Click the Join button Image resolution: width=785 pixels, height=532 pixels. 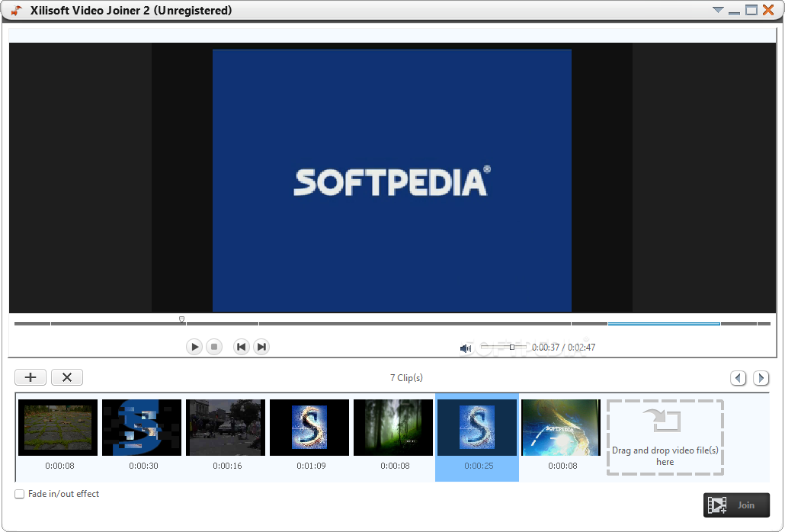(736, 505)
